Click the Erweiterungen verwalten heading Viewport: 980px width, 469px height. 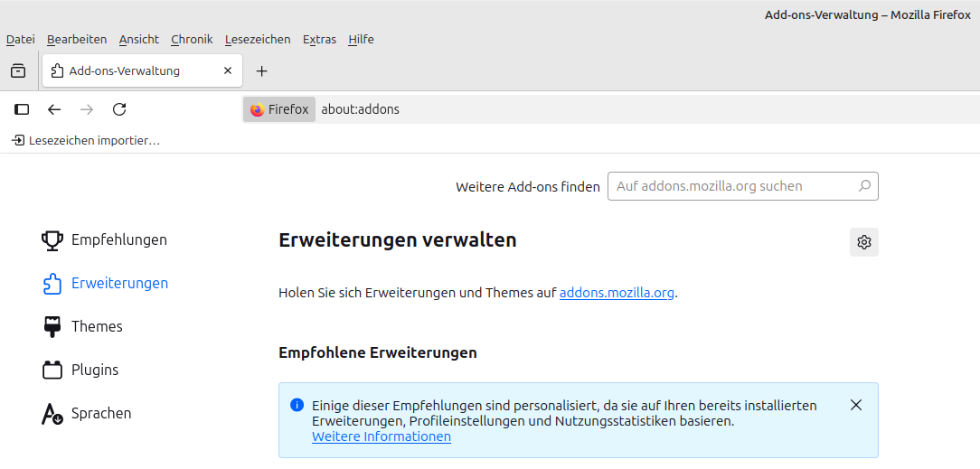click(398, 239)
